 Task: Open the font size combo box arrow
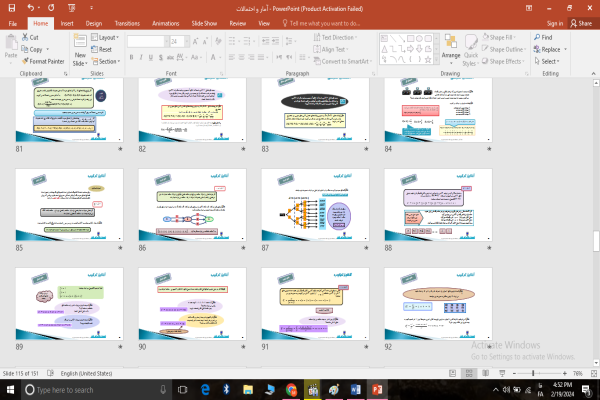tap(187, 41)
